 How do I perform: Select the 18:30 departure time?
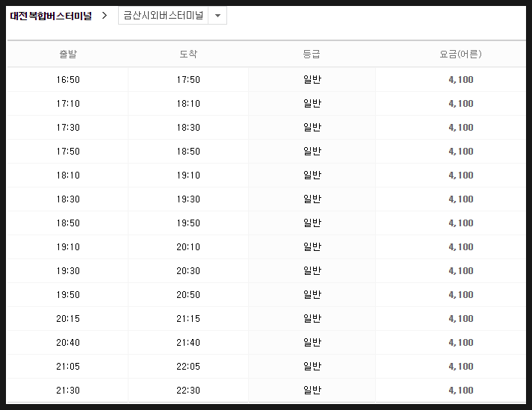(68, 199)
